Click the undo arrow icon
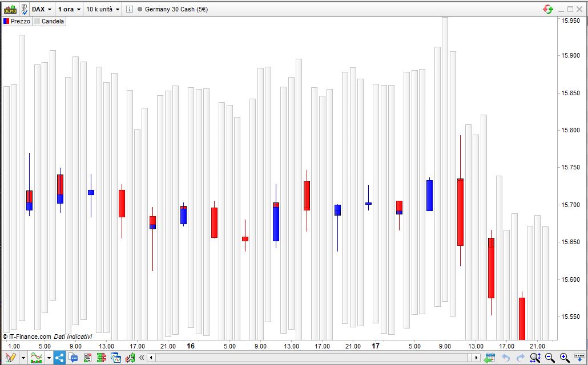 pyautogui.click(x=505, y=358)
